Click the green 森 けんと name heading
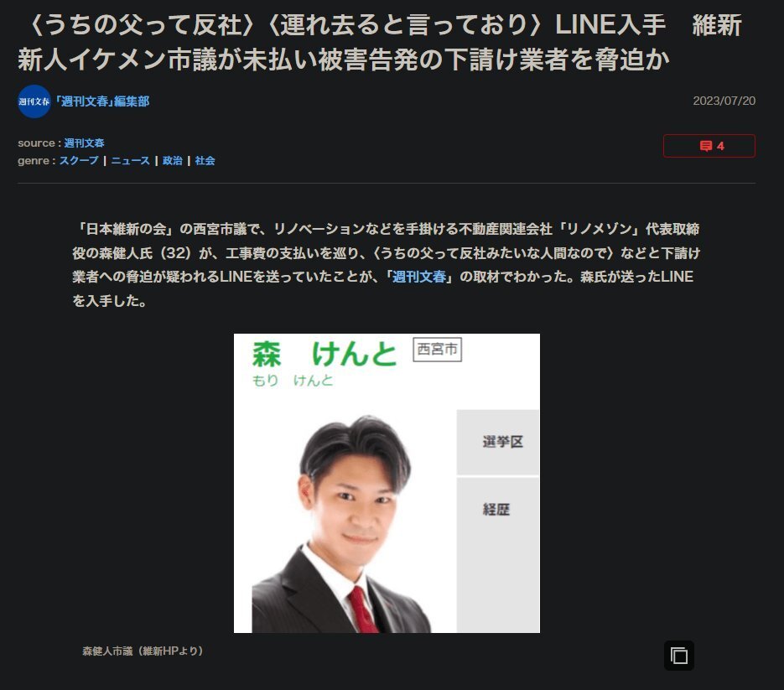Viewport: 784px width, 690px height. (x=325, y=354)
